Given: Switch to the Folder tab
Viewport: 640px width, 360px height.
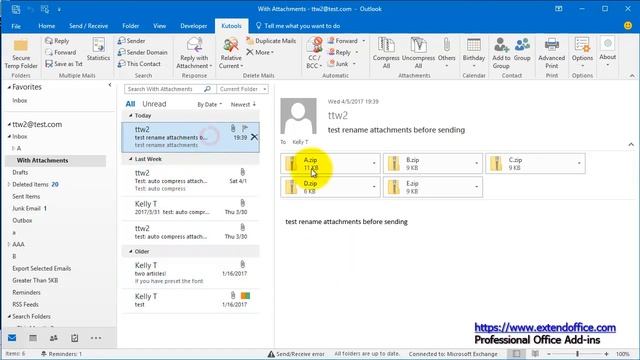Looking at the screenshot, I should point(131,26).
